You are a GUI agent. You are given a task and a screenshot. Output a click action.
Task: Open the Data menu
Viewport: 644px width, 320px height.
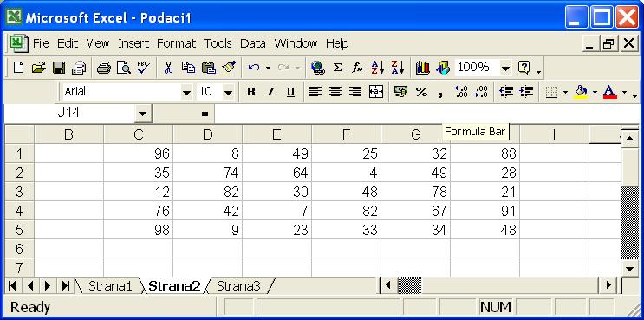tap(253, 43)
